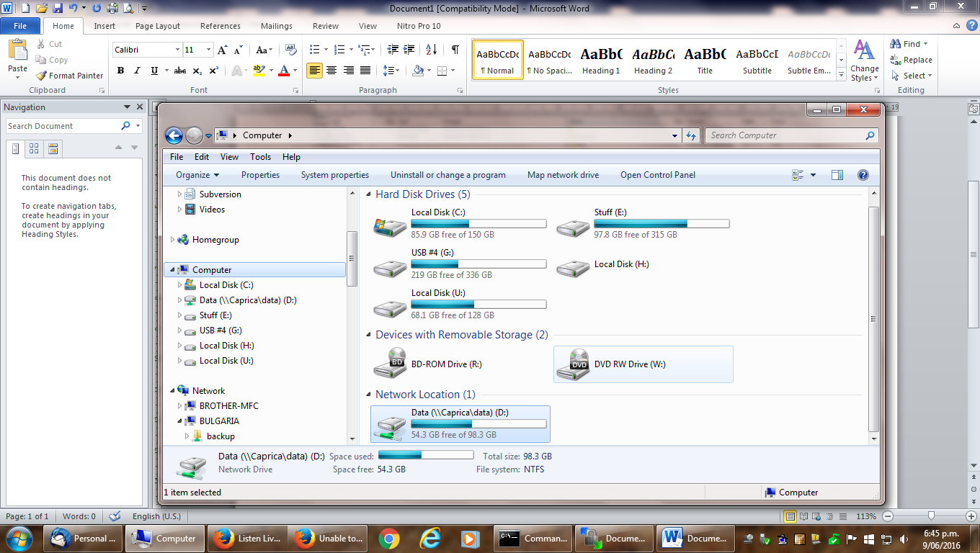
Task: Toggle Underline formatting button
Action: [154, 71]
